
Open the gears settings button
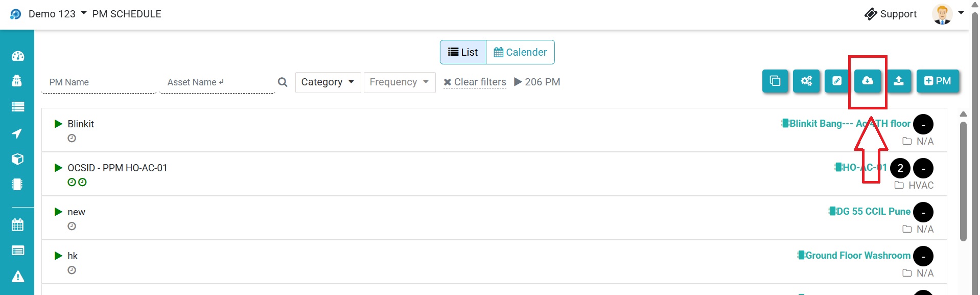pyautogui.click(x=806, y=81)
